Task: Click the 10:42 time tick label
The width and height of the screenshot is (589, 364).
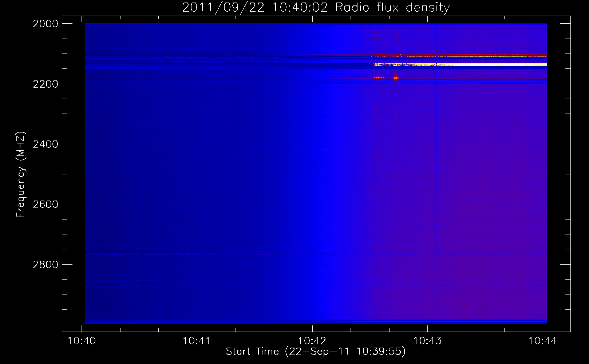Action: tap(312, 341)
